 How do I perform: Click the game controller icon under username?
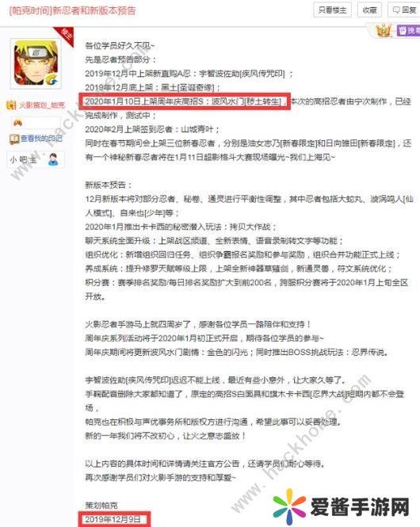(17, 123)
